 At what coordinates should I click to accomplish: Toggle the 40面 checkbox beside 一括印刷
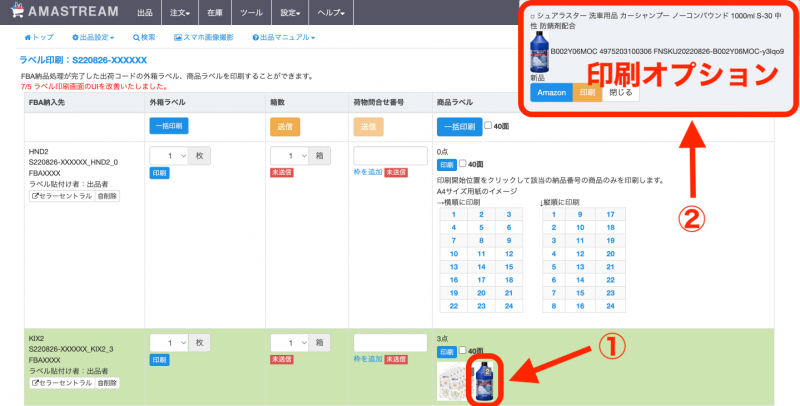[x=488, y=125]
